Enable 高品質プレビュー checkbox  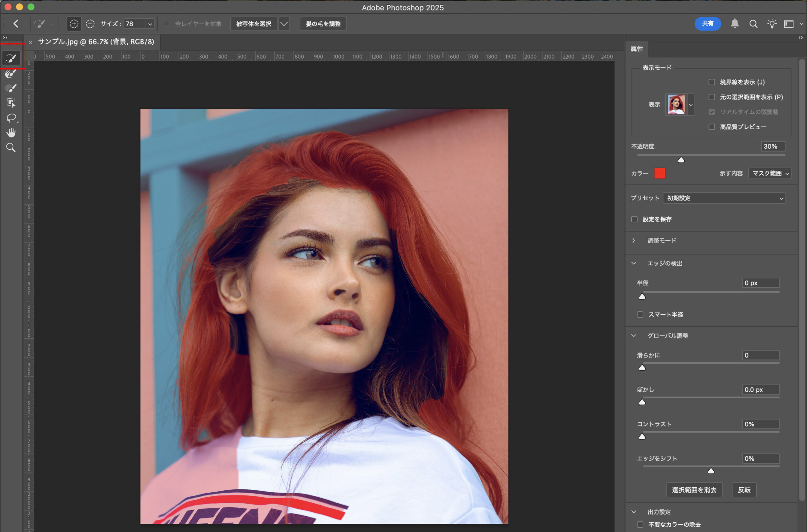pyautogui.click(x=711, y=127)
